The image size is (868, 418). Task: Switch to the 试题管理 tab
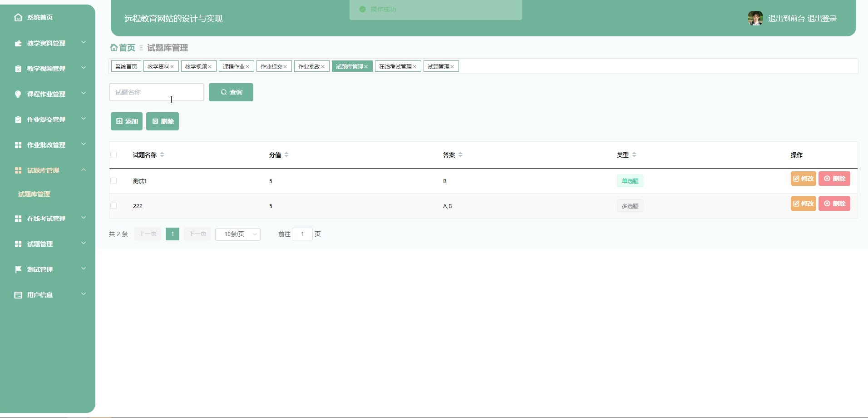439,67
